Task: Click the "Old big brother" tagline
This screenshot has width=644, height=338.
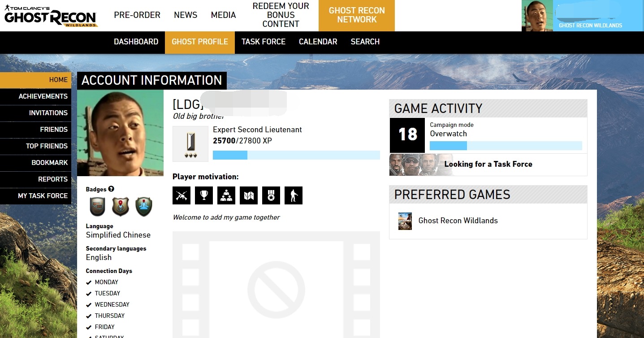Action: point(199,117)
